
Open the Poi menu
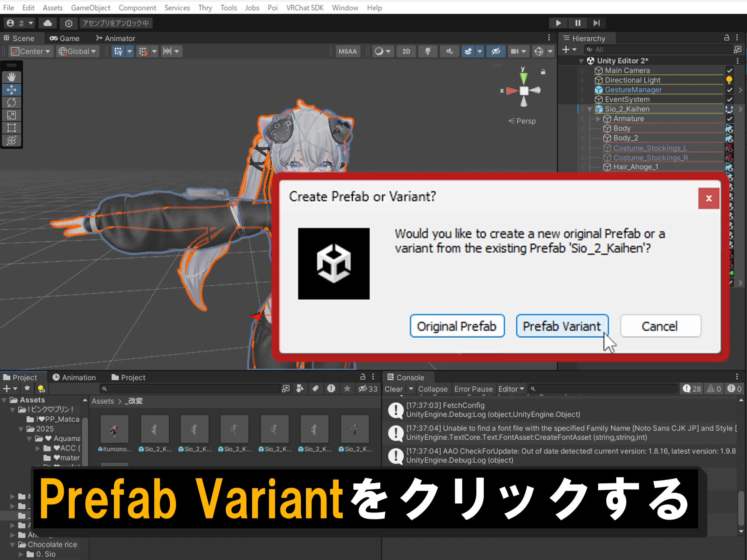tap(273, 7)
